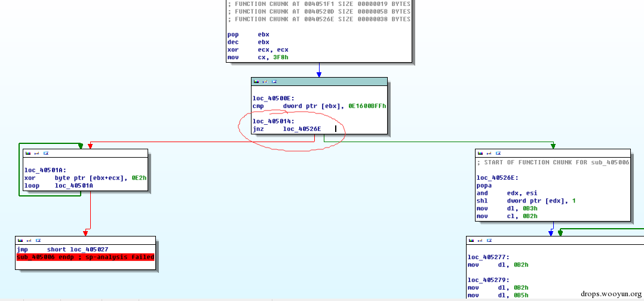Viewport: 644px width, 301px height.
Task: Set node color on loc_40526E chunk block
Action: (480, 153)
